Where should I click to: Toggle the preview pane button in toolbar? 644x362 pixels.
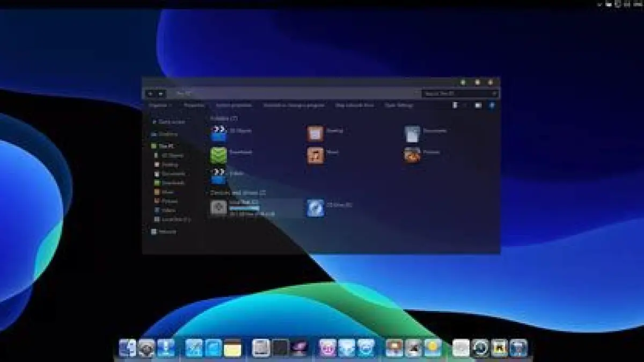[478, 106]
